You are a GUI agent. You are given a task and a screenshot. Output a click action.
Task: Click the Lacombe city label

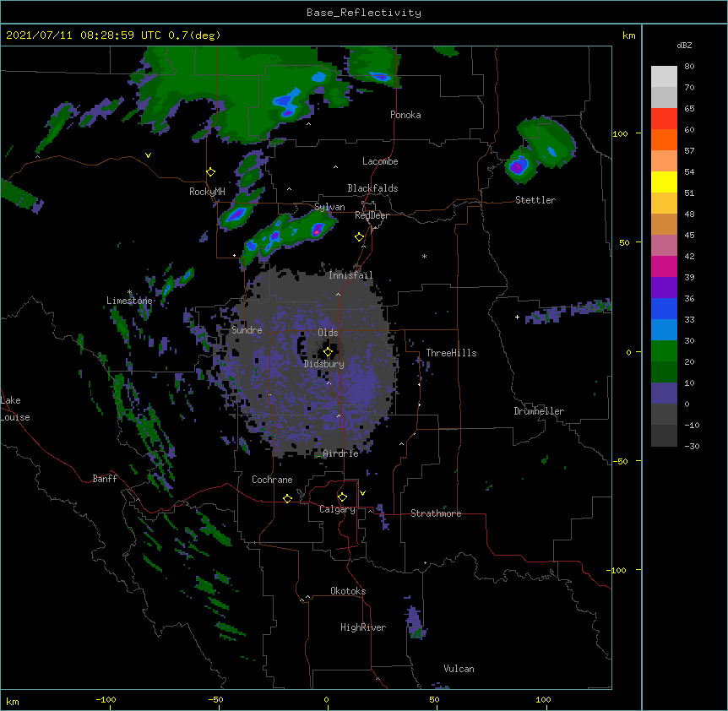pyautogui.click(x=380, y=161)
